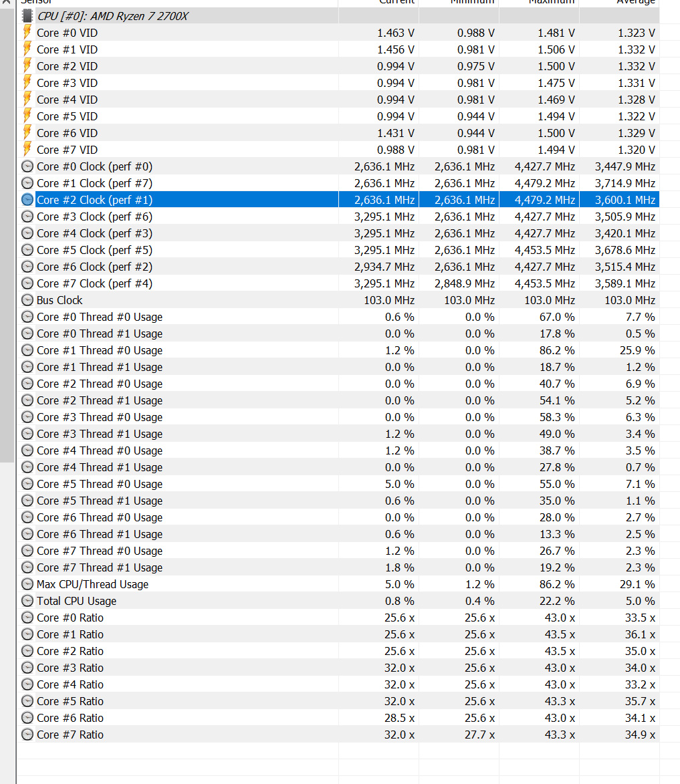Click the icon for Core #0 Ratio
Viewport: 680px width, 784px height.
pos(27,618)
